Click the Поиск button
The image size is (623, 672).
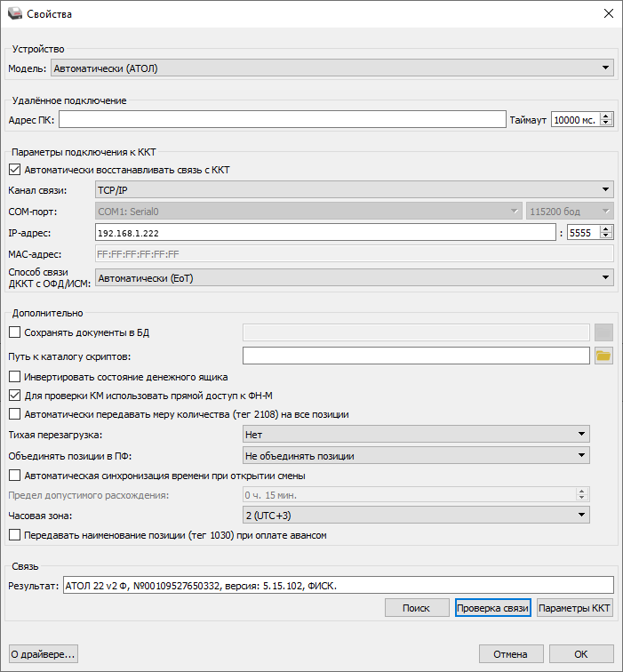pos(417,608)
